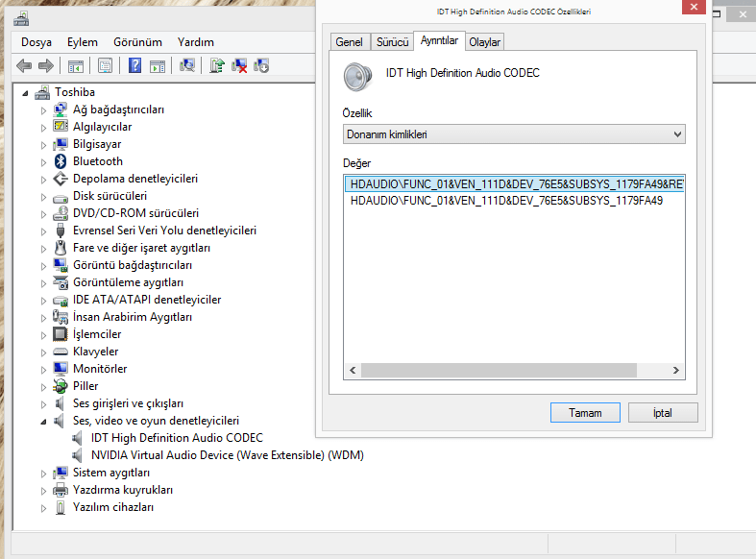
Task: Expand the Monitörler category
Action: [x=43, y=369]
